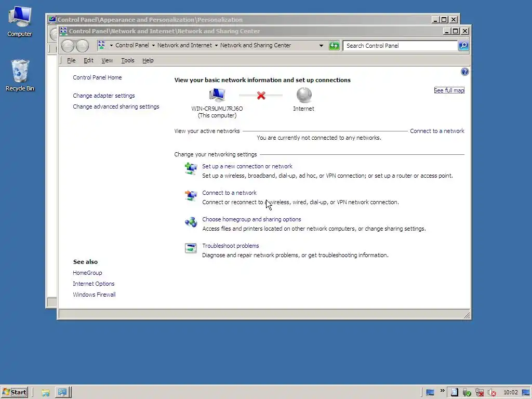Click the Network and Sharing Center breadcrumb
The width and height of the screenshot is (532, 399).
pyautogui.click(x=256, y=46)
